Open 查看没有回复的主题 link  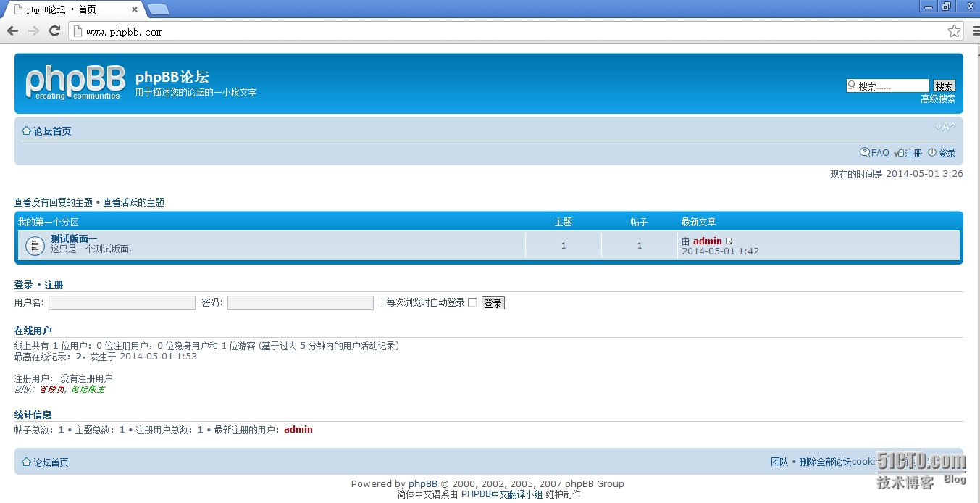coord(54,202)
